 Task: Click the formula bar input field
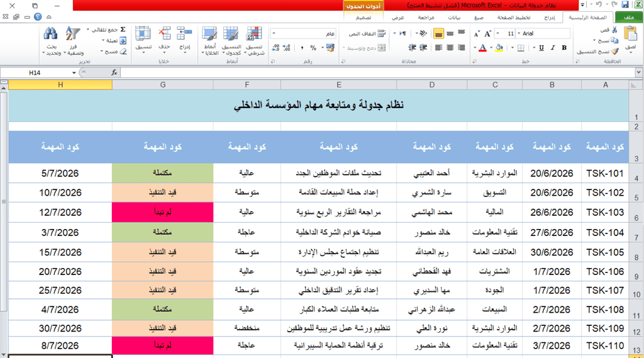click(377, 73)
